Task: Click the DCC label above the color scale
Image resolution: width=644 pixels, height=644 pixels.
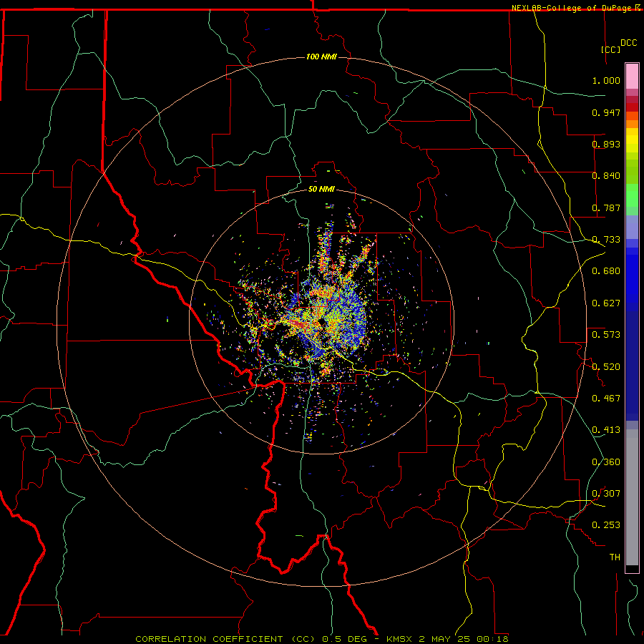Action: pyautogui.click(x=628, y=43)
